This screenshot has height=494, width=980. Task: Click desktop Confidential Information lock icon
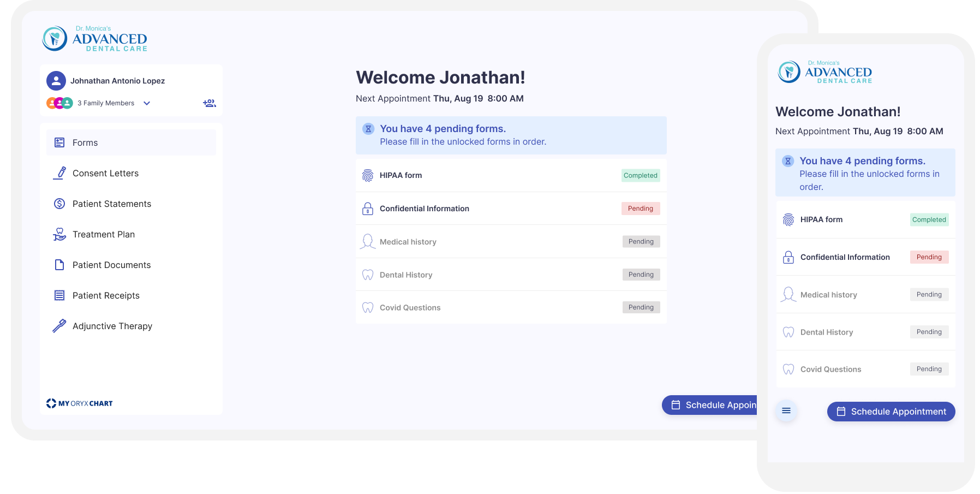pyautogui.click(x=368, y=209)
